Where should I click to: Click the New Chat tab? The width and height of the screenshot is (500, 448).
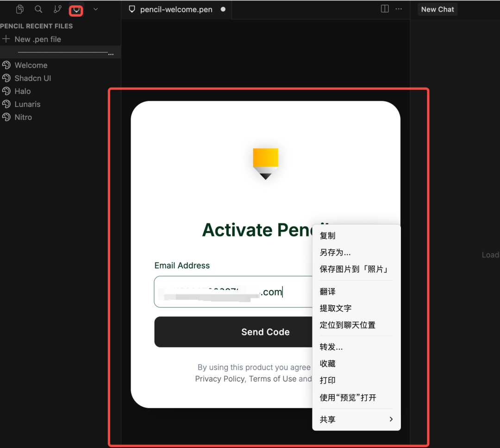click(437, 9)
